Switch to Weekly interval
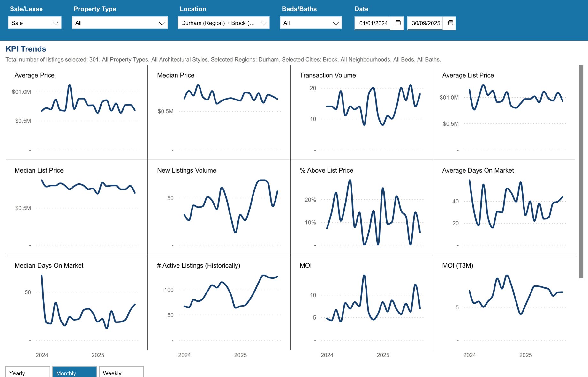This screenshot has width=588, height=377. click(x=121, y=373)
